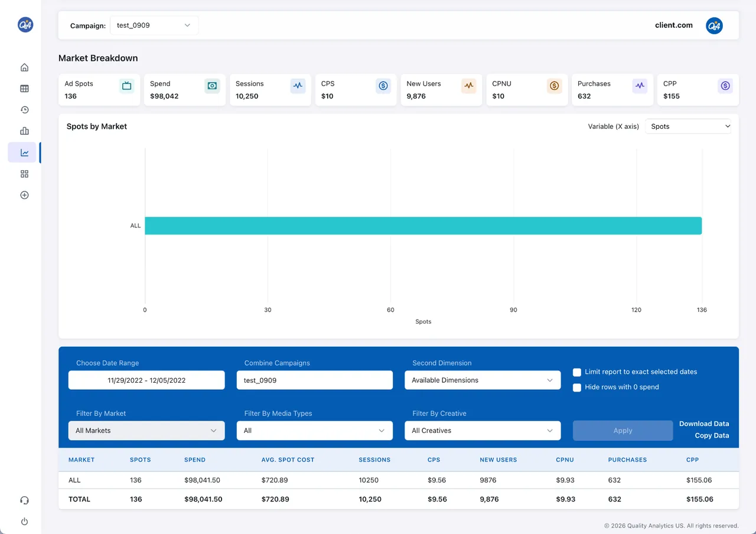Sort by the PURCHASES column header
756x534 pixels.
(x=627, y=460)
